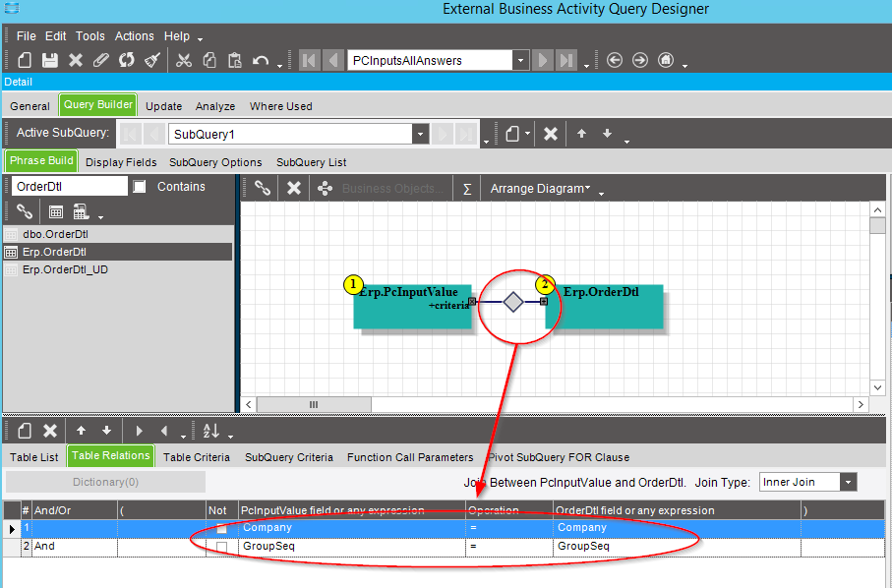Click the Cut scissors icon

tap(184, 60)
